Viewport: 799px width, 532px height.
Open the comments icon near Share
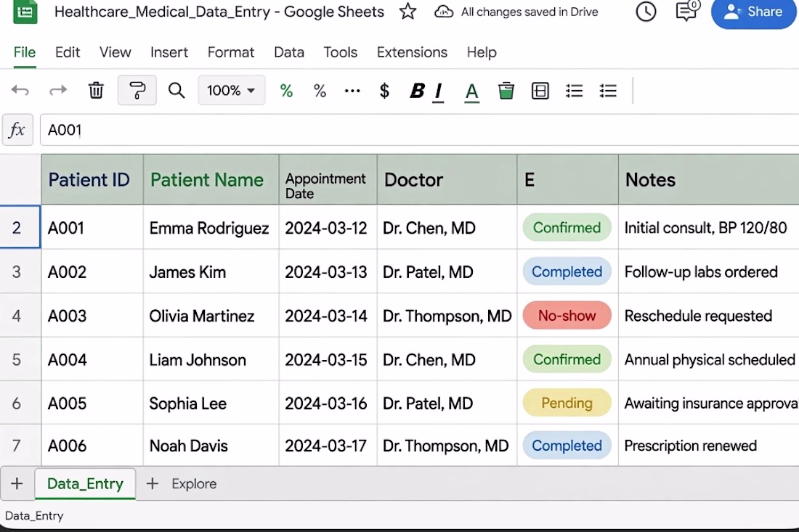coord(687,10)
